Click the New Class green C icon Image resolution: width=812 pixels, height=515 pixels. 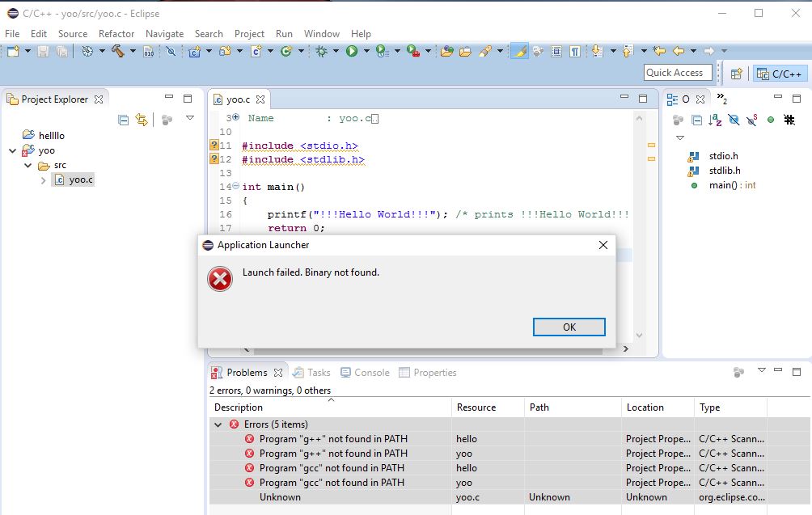[285, 51]
